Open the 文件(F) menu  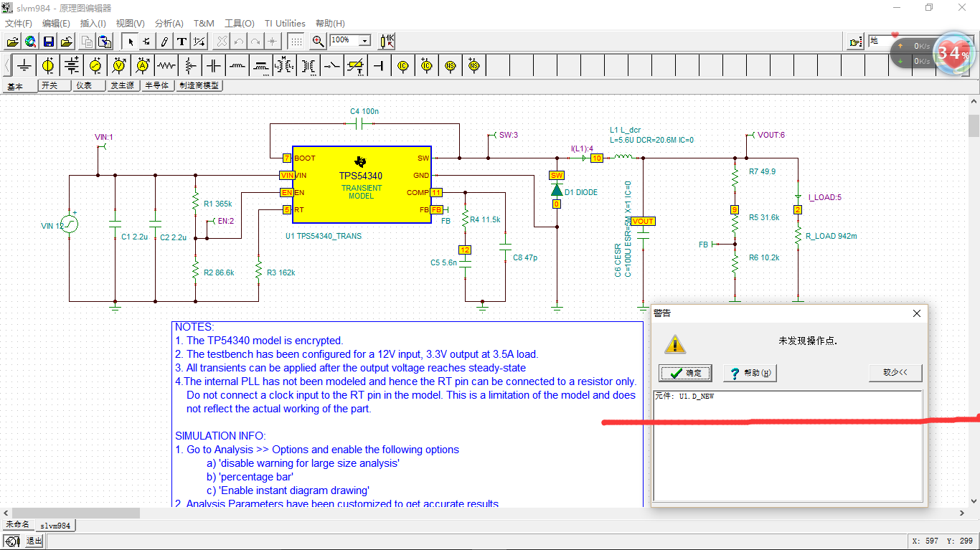click(19, 24)
